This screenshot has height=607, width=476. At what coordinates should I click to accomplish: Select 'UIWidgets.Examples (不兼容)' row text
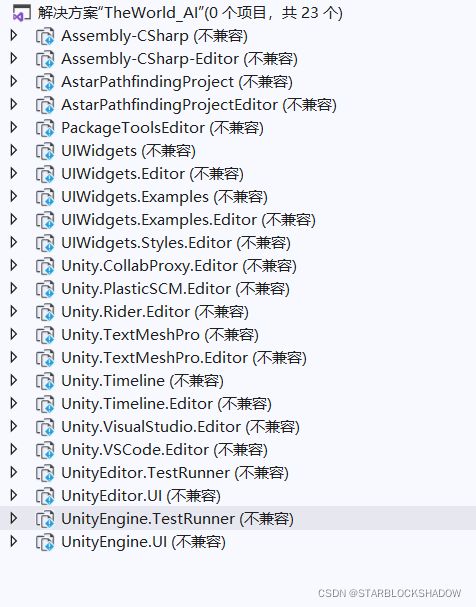164,197
